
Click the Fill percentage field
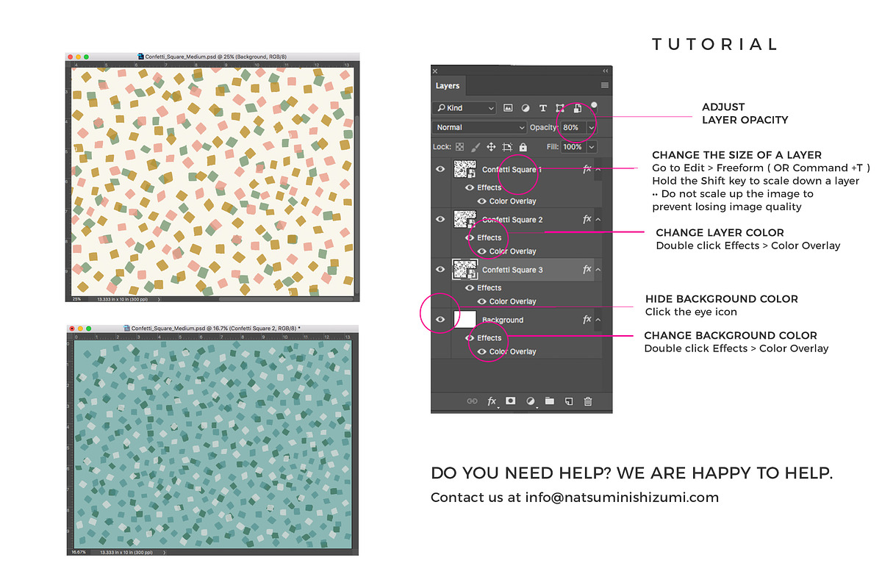pyautogui.click(x=573, y=147)
